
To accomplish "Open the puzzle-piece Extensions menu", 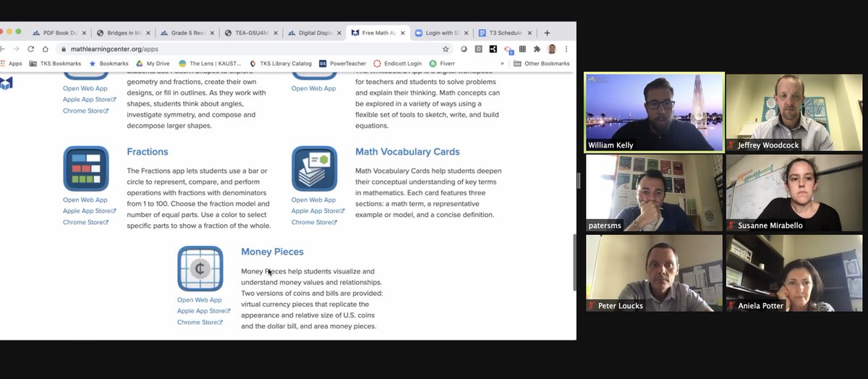I will (x=537, y=49).
